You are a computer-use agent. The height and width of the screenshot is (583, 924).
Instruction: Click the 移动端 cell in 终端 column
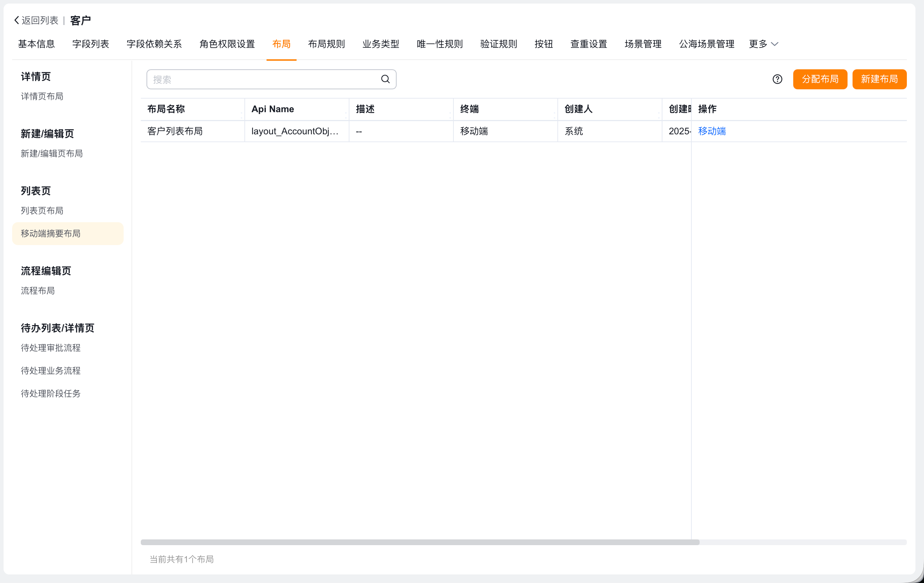(x=506, y=131)
